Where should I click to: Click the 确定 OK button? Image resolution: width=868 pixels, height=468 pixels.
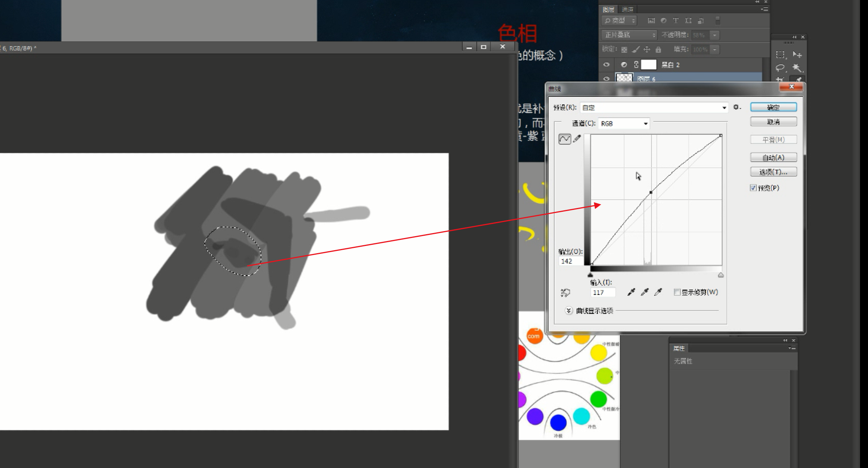click(773, 107)
